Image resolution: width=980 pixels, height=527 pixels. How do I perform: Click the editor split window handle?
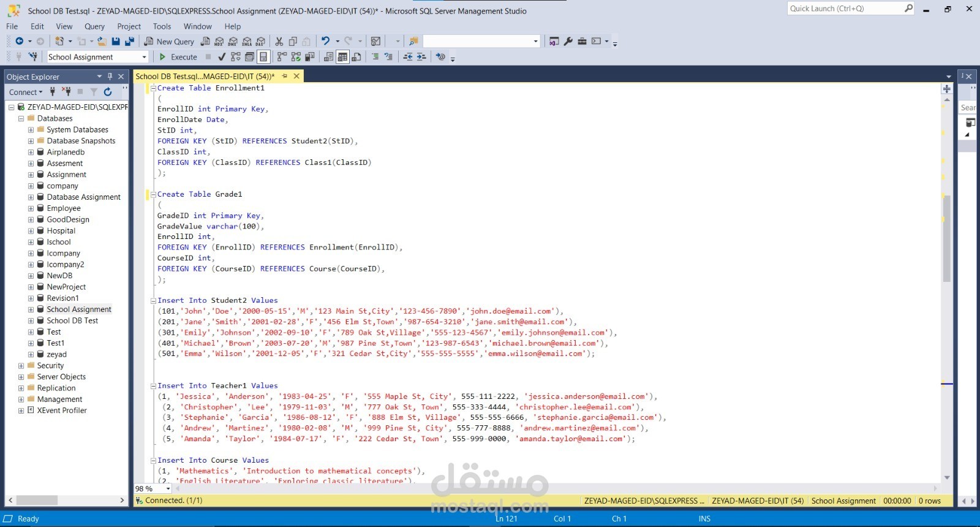point(947,88)
